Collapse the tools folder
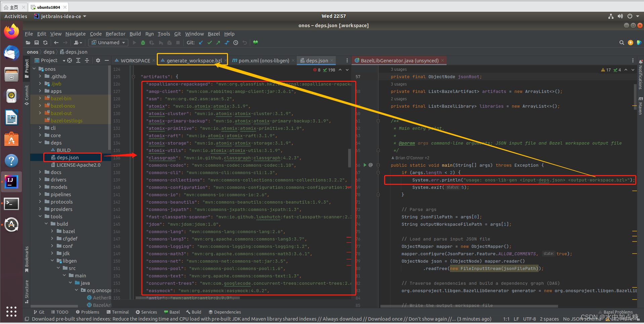This screenshot has width=644, height=324. point(40,217)
